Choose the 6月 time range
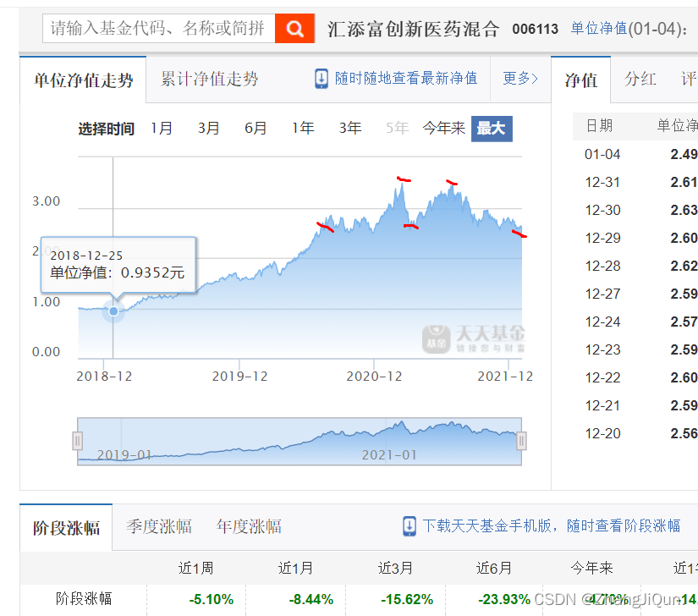The image size is (698, 616). pyautogui.click(x=256, y=128)
